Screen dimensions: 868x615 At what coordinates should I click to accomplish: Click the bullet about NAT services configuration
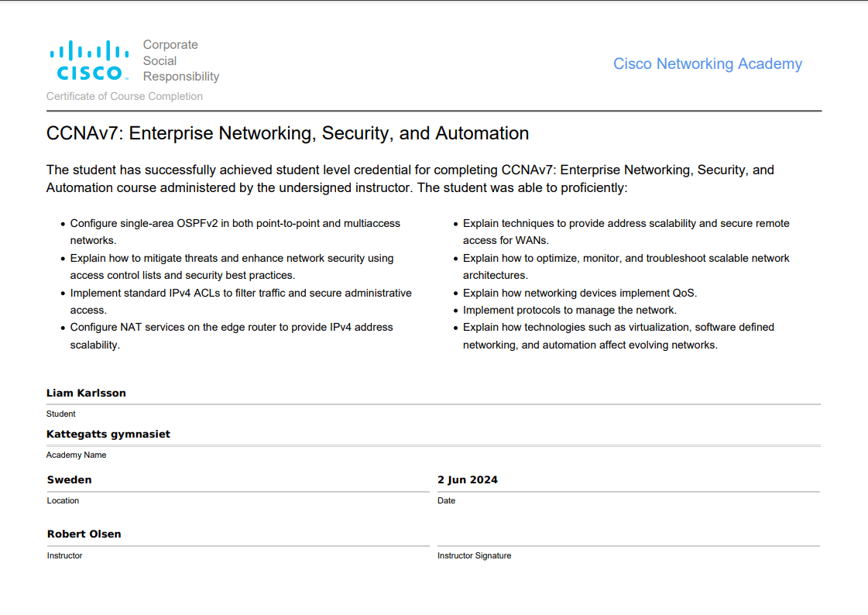click(232, 335)
